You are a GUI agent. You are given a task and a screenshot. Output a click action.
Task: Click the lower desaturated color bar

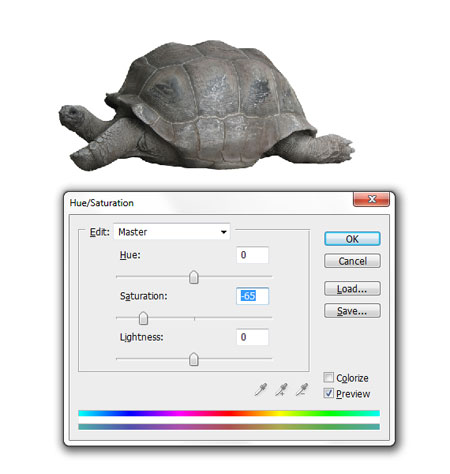pyautogui.click(x=229, y=427)
